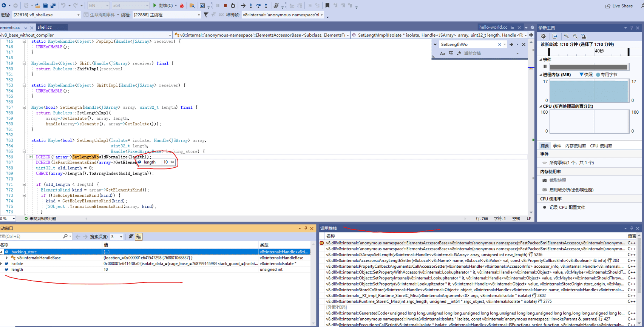Click the Step Out icon
The height and width of the screenshot is (327, 644).
pyautogui.click(x=266, y=6)
